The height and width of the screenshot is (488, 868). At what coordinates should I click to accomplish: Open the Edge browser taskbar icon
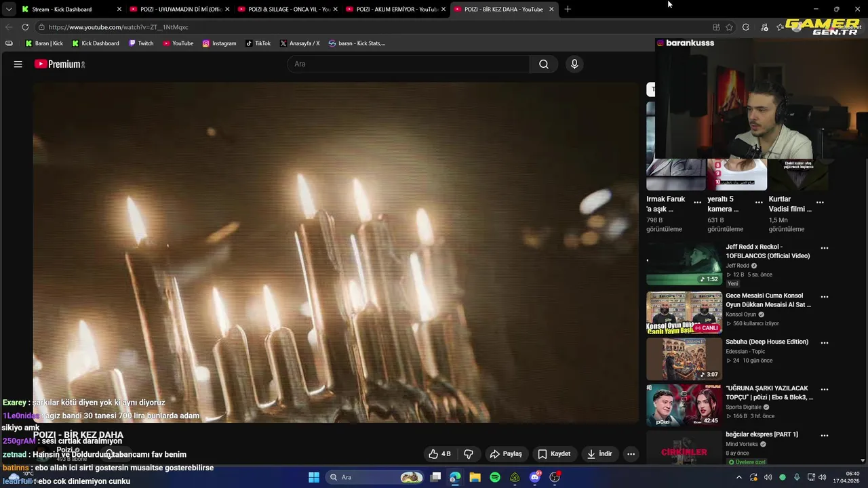coord(455,477)
